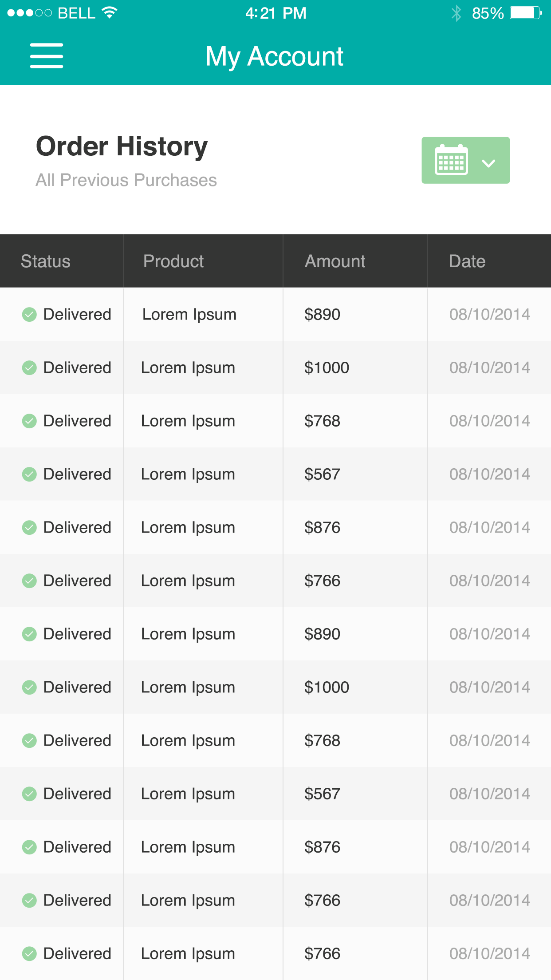Tap the battery icon in status bar
This screenshot has height=980, width=551.
[525, 13]
